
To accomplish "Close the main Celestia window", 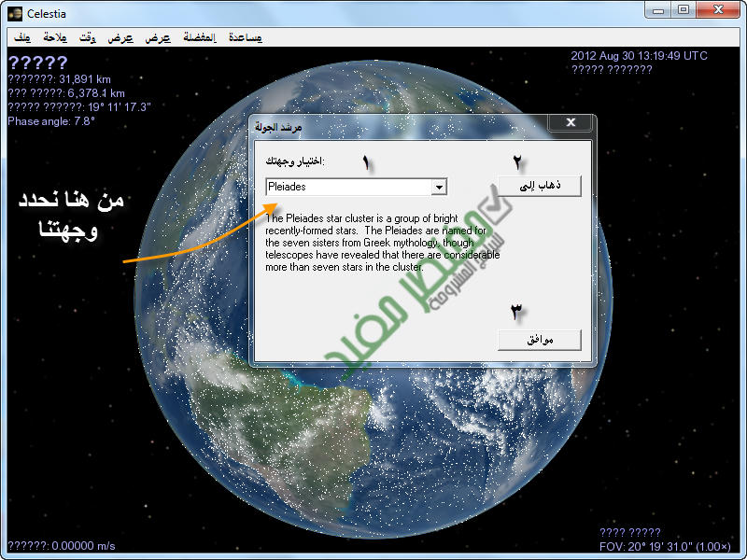I will pyautogui.click(x=719, y=10).
